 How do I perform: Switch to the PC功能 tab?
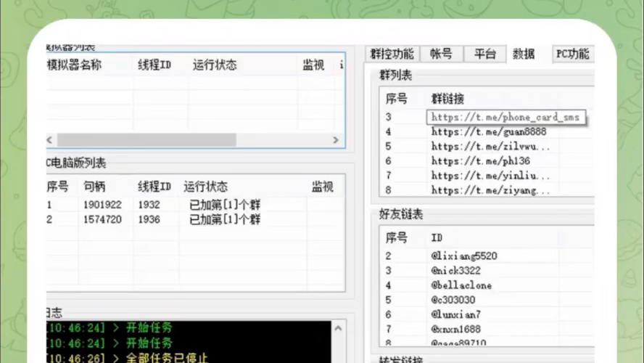click(572, 54)
